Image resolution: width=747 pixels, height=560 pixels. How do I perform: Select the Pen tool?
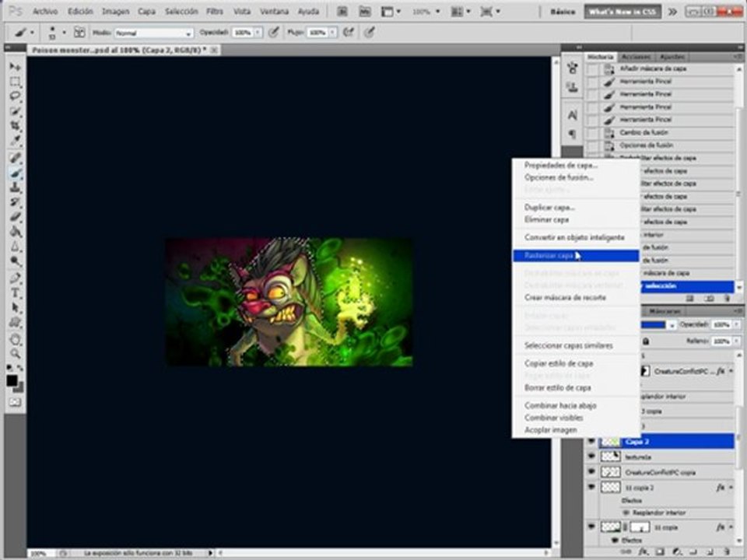[16, 278]
